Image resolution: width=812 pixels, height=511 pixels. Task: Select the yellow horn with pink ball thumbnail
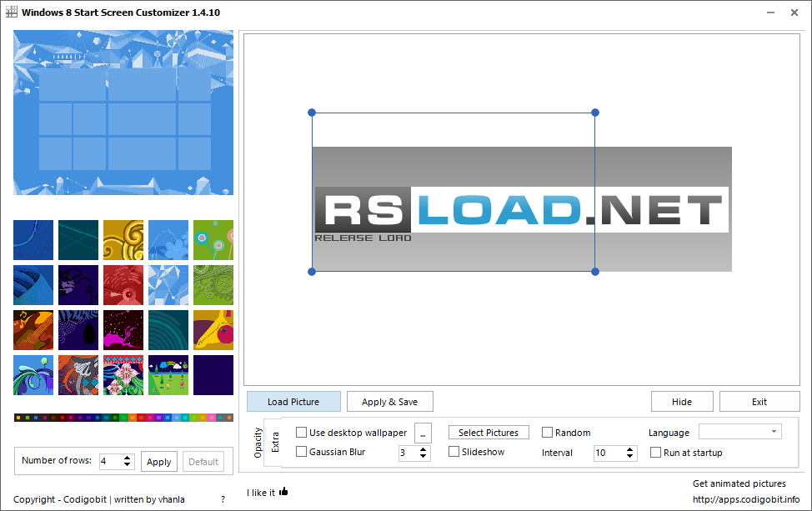point(213,330)
